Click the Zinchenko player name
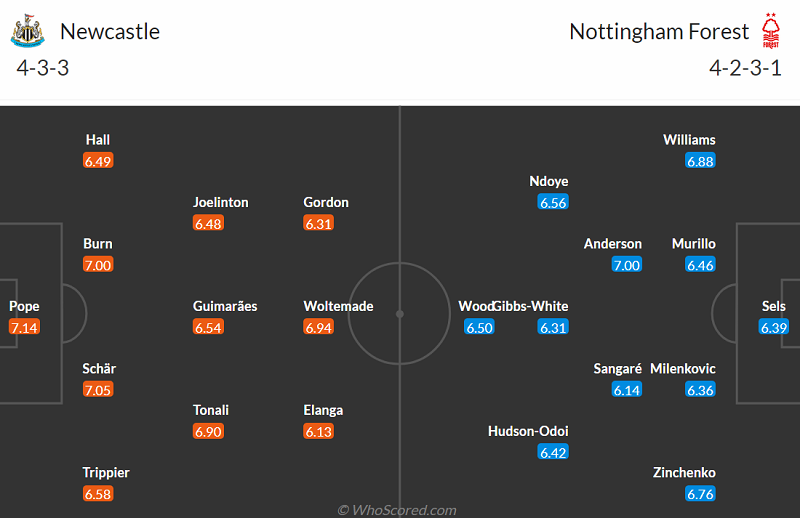Image resolution: width=800 pixels, height=518 pixels. [x=684, y=472]
